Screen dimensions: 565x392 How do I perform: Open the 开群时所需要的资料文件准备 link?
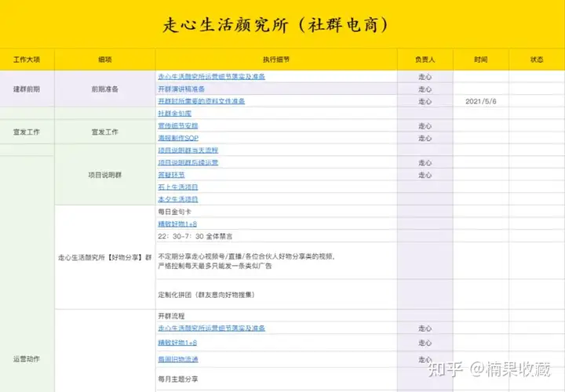(x=202, y=101)
